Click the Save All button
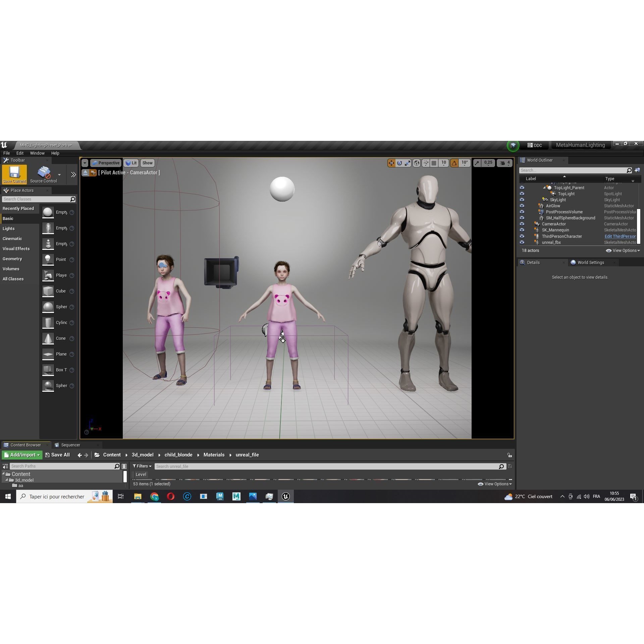The width and height of the screenshot is (644, 644). click(x=57, y=455)
